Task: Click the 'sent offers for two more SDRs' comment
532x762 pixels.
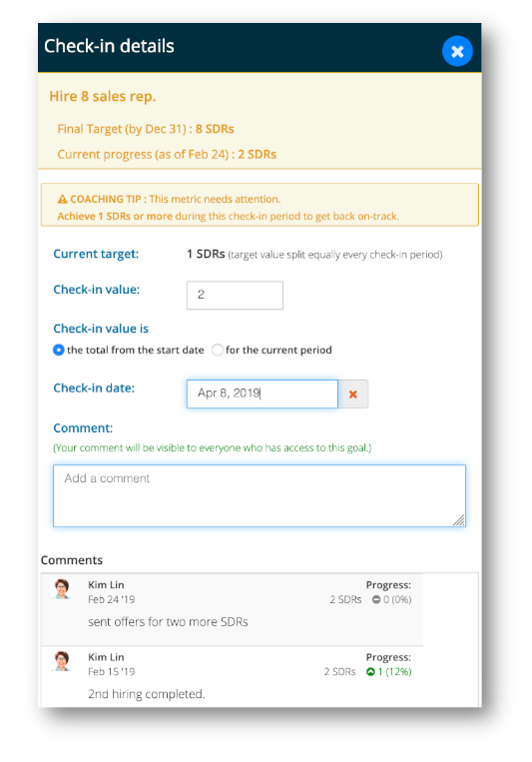Action: tap(168, 622)
